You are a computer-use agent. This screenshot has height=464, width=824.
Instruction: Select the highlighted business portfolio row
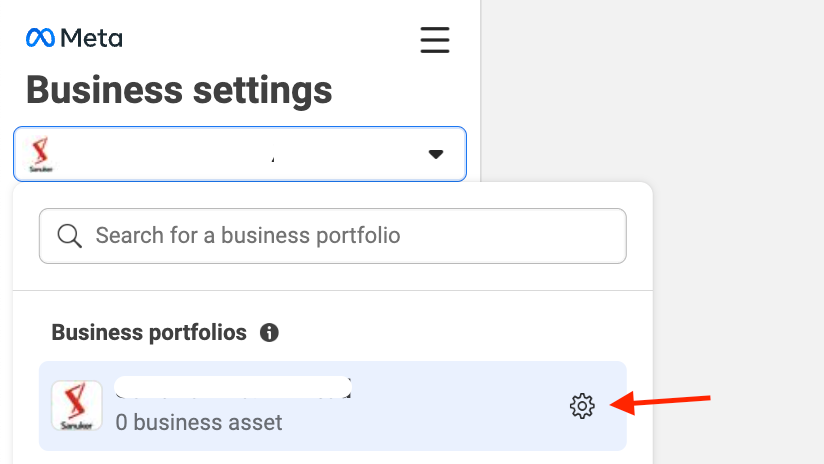(x=333, y=406)
